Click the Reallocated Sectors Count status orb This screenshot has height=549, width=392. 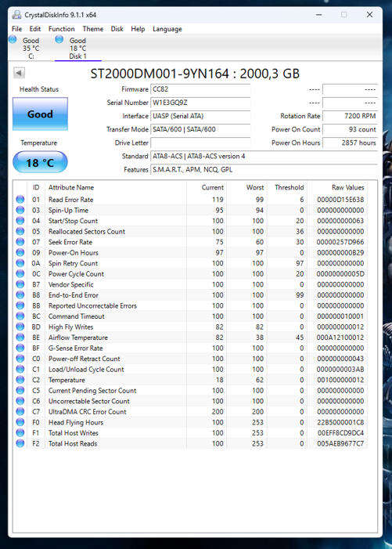[20, 231]
